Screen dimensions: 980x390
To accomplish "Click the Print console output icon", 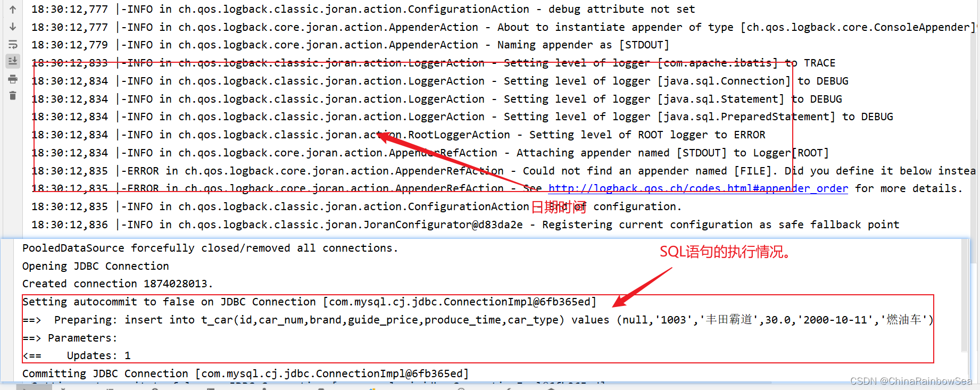I will click(13, 79).
